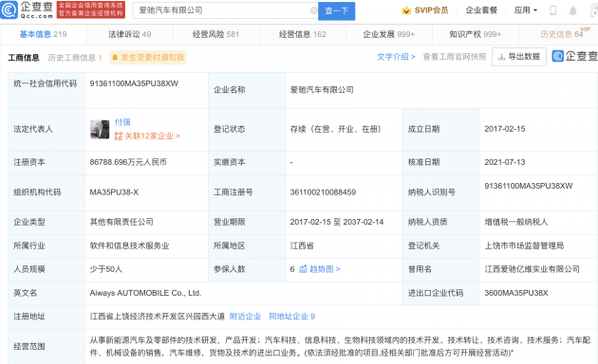Select taxpayer type 增值税一般纳税人

pyautogui.click(x=516, y=222)
